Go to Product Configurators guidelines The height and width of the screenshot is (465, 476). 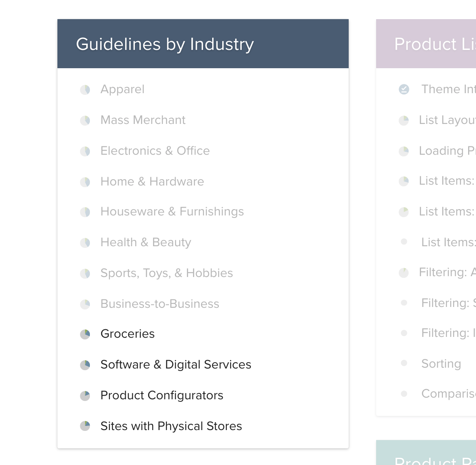point(162,396)
